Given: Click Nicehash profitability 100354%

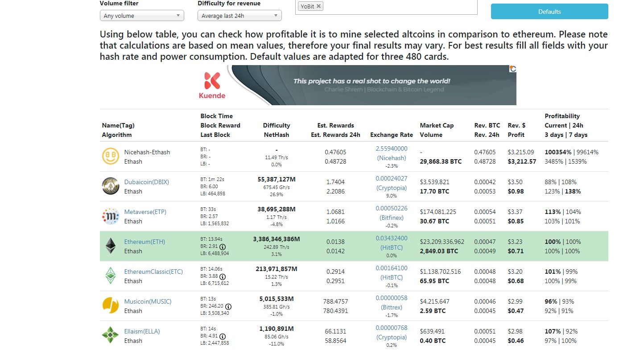Looking at the screenshot, I should (558, 152).
